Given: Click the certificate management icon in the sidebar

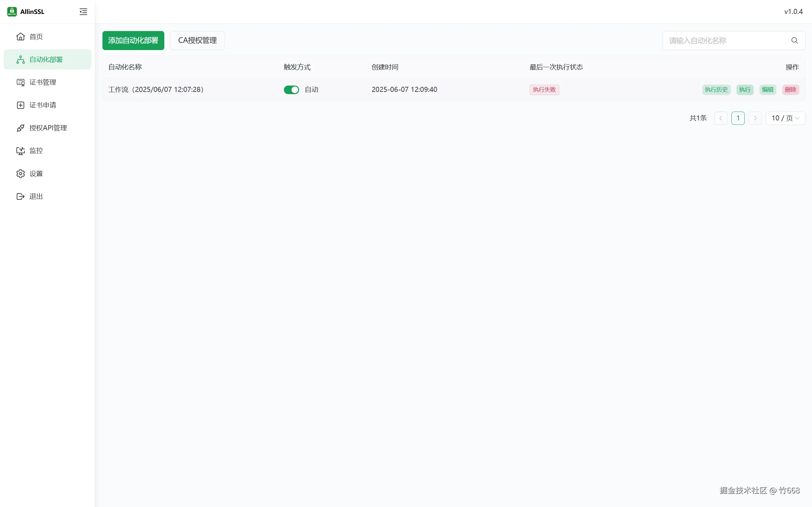Looking at the screenshot, I should tap(21, 82).
